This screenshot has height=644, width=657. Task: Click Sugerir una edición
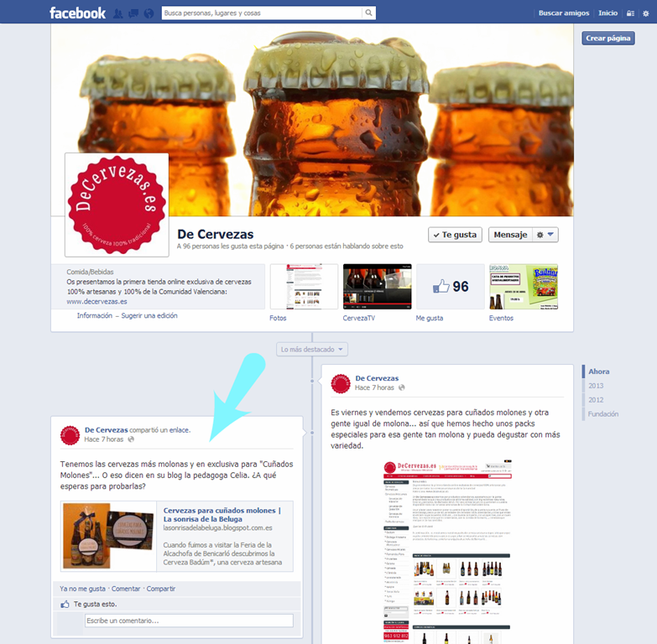coord(149,316)
